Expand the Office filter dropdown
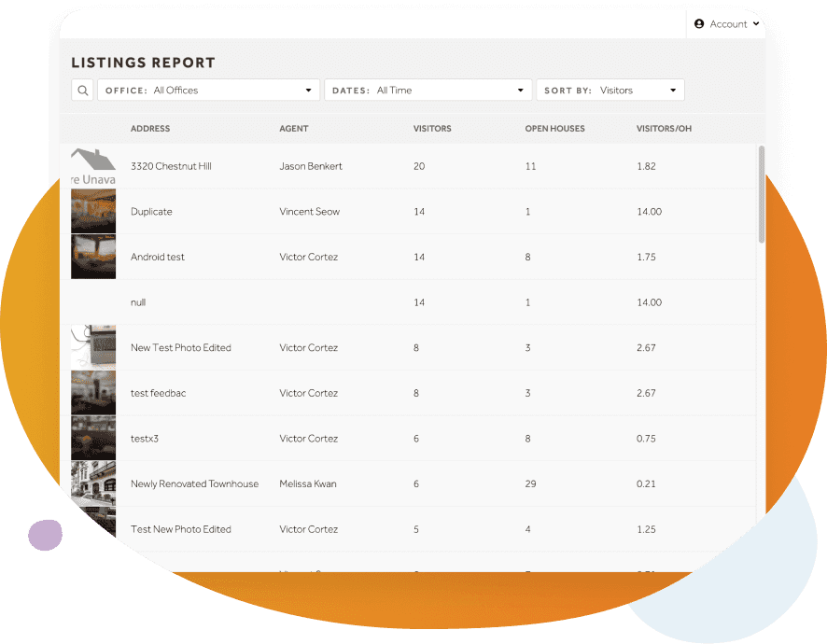Image resolution: width=827 pixels, height=644 pixels. point(208,91)
